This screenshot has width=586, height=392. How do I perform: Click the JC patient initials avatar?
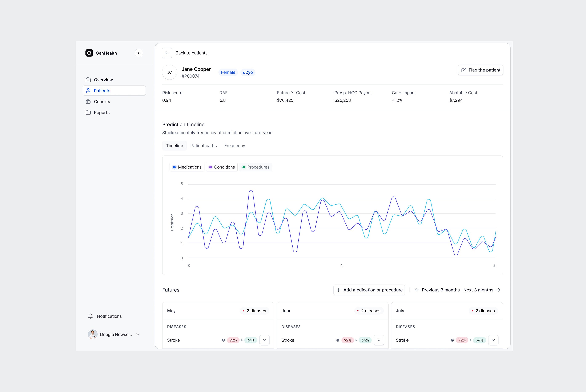[170, 72]
